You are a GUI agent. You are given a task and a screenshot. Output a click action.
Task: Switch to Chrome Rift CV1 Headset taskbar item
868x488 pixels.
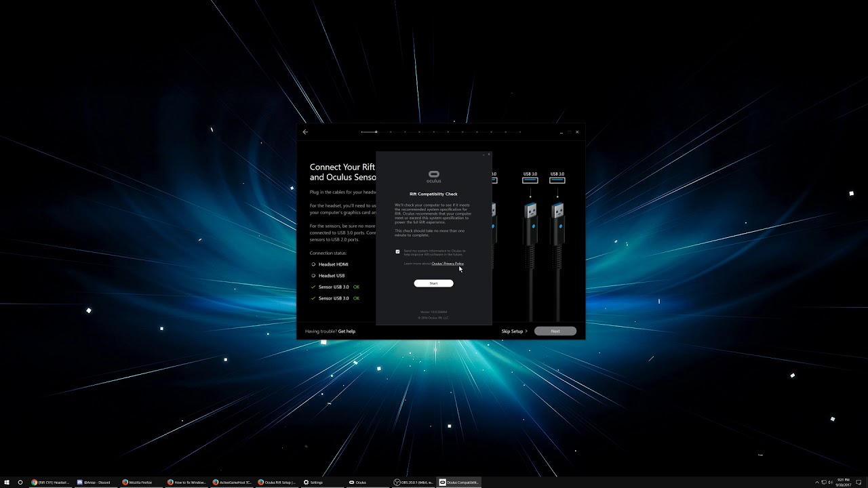click(50, 483)
